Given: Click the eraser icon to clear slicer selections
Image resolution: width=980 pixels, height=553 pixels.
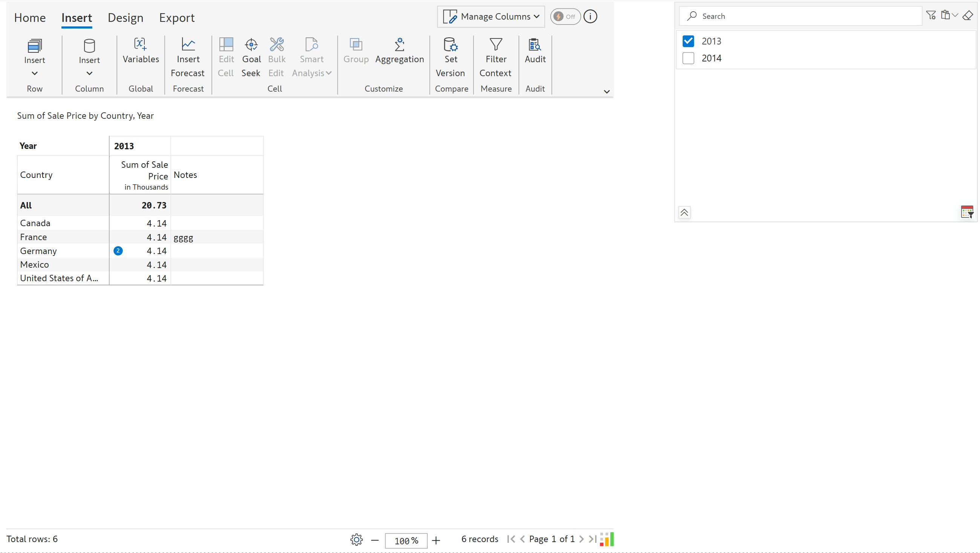Looking at the screenshot, I should pyautogui.click(x=968, y=15).
